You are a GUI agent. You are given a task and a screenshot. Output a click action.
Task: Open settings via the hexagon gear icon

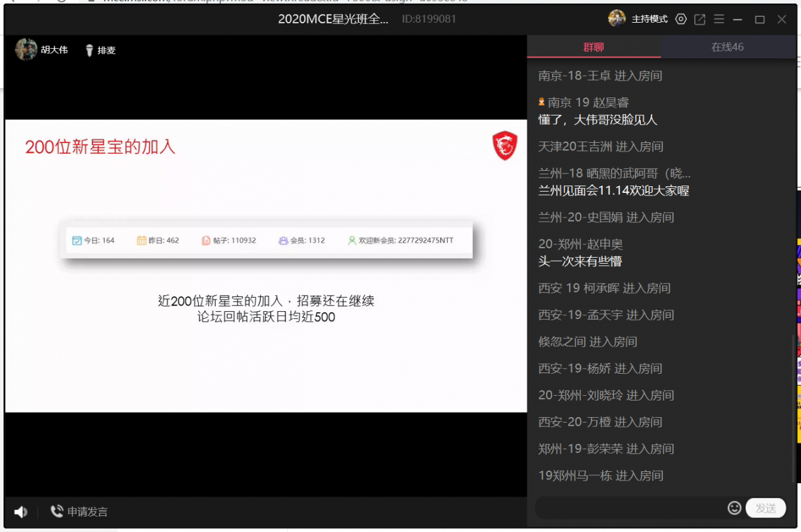681,19
